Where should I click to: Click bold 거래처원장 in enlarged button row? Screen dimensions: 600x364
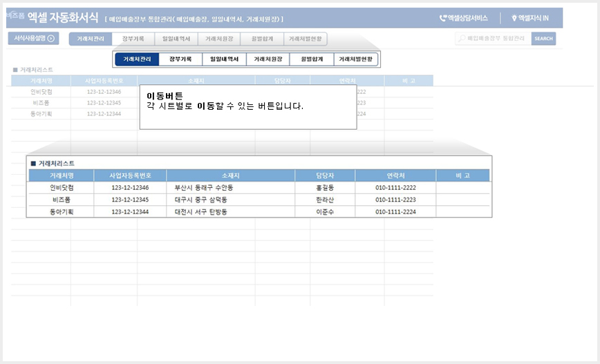tap(268, 59)
